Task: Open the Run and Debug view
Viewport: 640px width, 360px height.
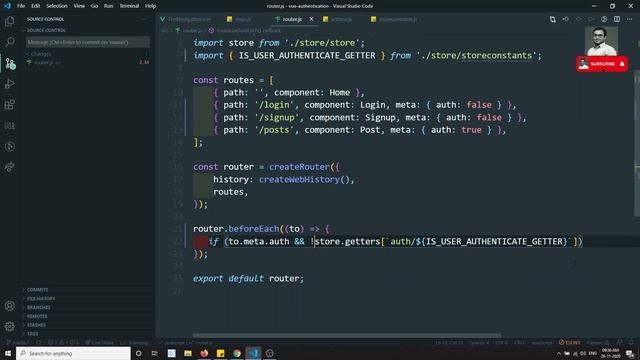Action: [9, 84]
